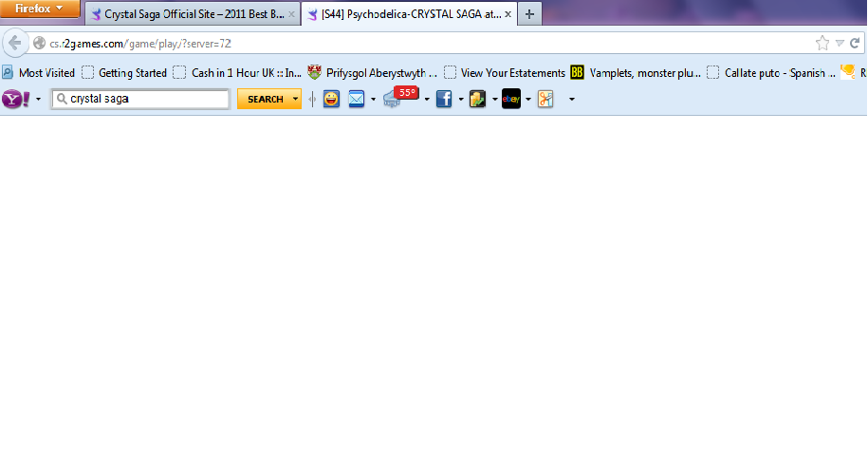868x450 pixels.
Task: Click the scissors icon in the Yahoo toolbar
Action: (x=545, y=100)
